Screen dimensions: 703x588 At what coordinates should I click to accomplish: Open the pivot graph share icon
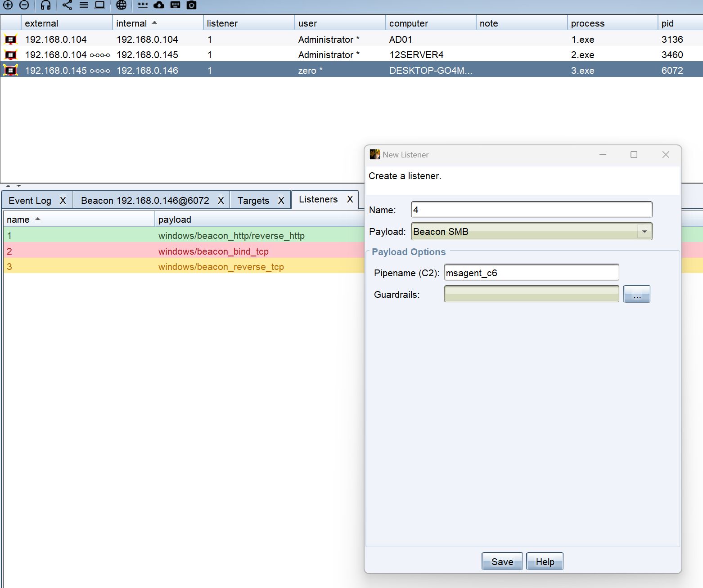[67, 5]
